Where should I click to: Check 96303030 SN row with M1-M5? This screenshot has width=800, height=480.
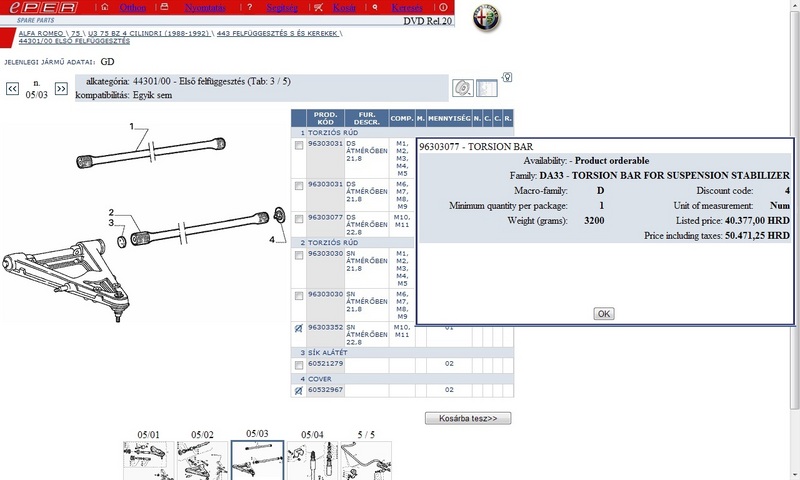[x=299, y=256]
